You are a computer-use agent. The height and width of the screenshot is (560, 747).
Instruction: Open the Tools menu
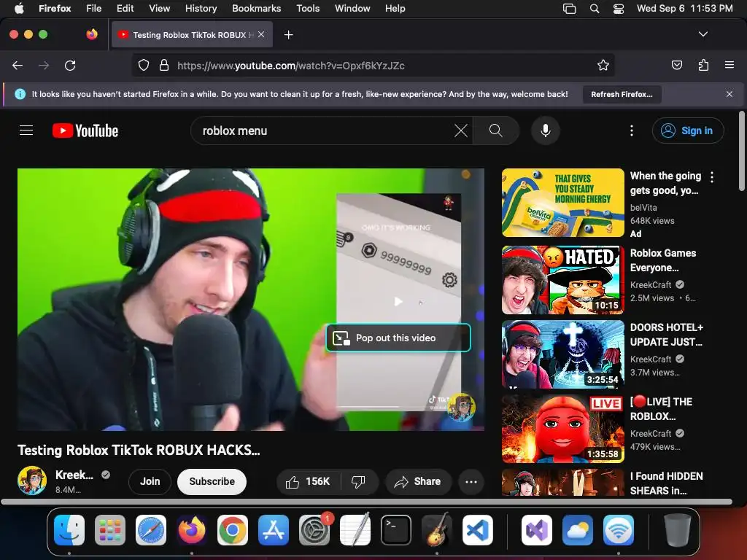point(308,9)
